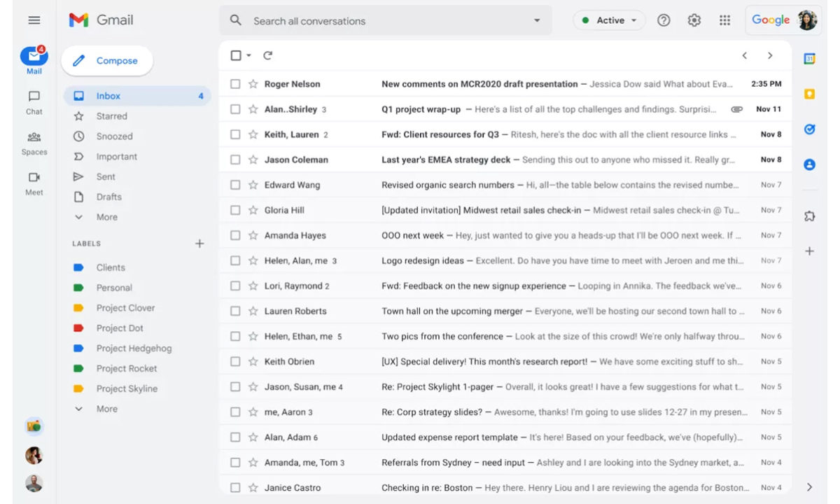Click the Compose button
The width and height of the screenshot is (840, 504).
pyautogui.click(x=106, y=61)
